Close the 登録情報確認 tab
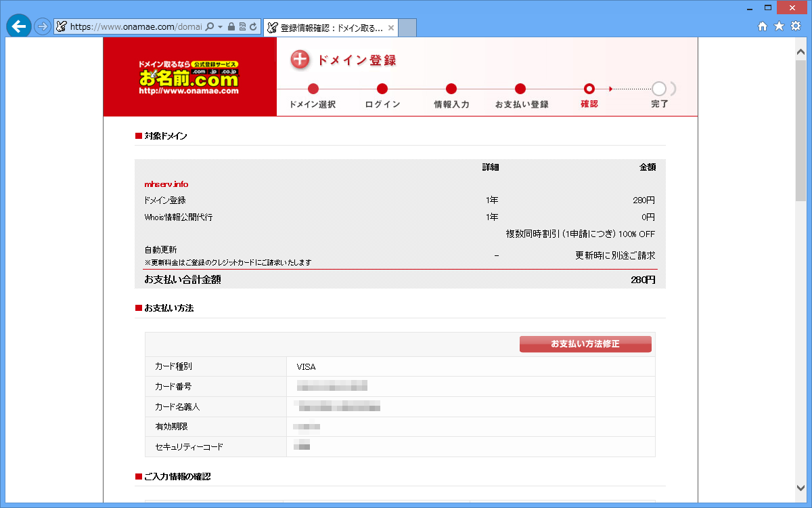The width and height of the screenshot is (812, 508). tap(390, 27)
